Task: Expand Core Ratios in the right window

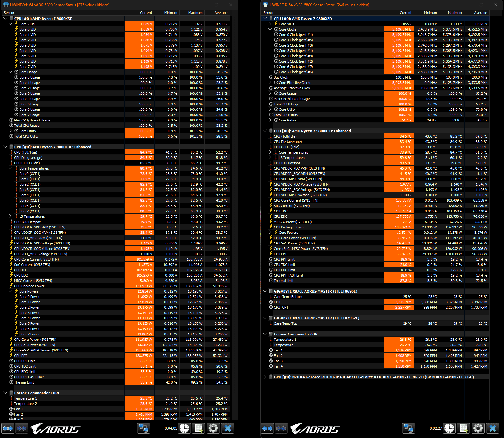Action: (x=270, y=120)
